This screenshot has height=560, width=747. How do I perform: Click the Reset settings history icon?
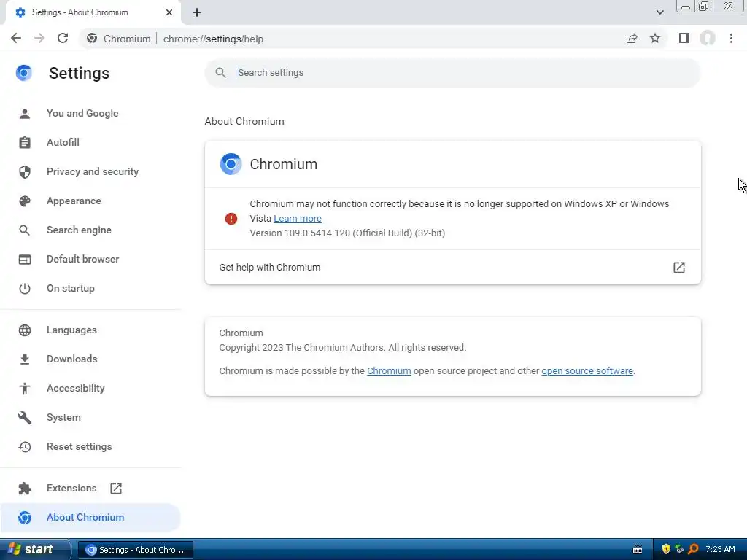[x=25, y=447]
